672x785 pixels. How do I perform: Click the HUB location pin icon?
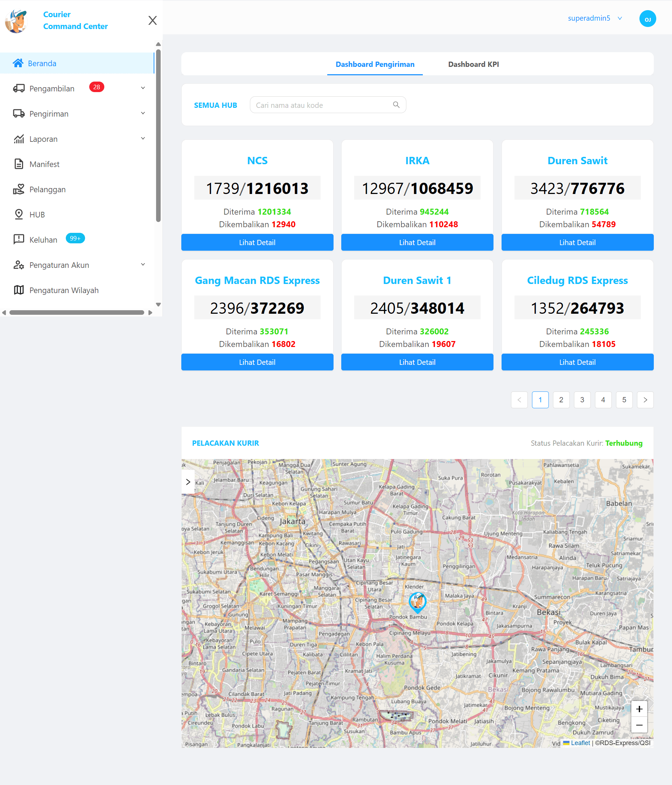pos(19,214)
